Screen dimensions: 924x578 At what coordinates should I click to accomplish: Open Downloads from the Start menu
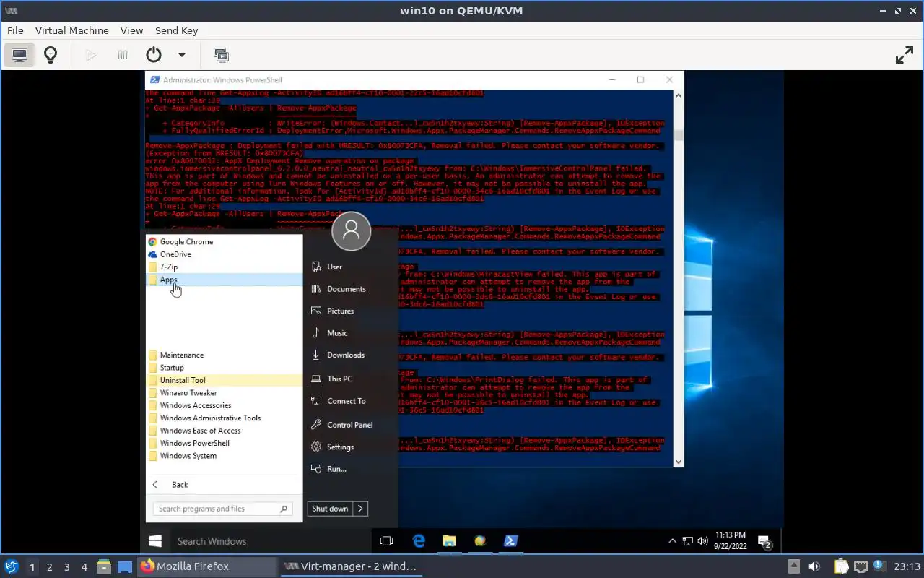click(x=351, y=355)
